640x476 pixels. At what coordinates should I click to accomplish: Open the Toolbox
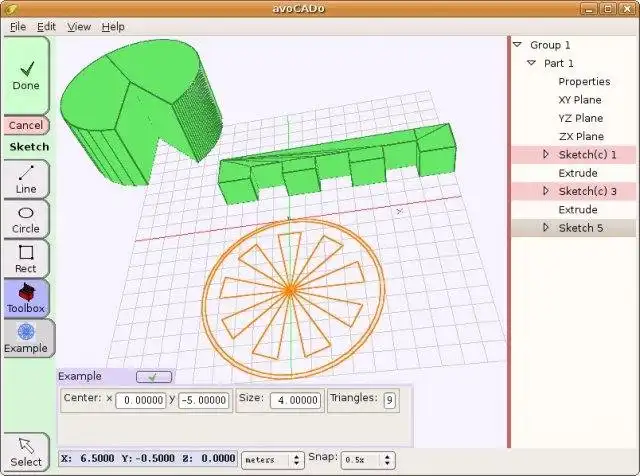point(26,299)
